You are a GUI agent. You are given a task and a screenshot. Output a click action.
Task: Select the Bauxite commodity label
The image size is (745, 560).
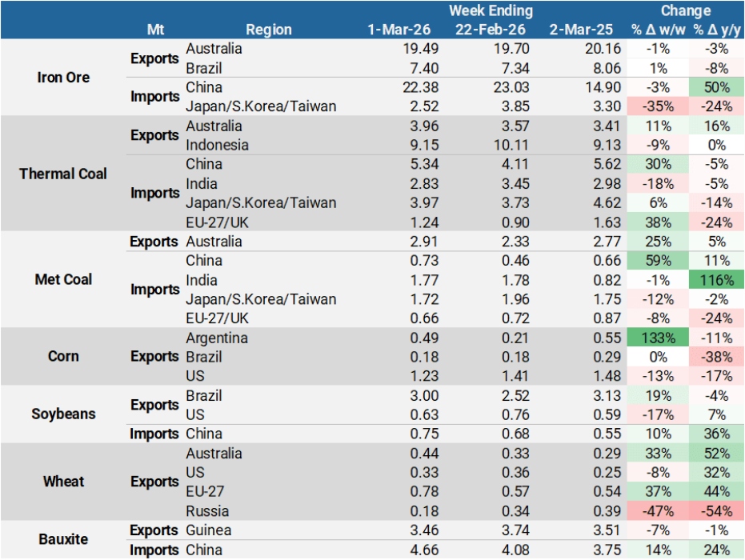coord(63,539)
